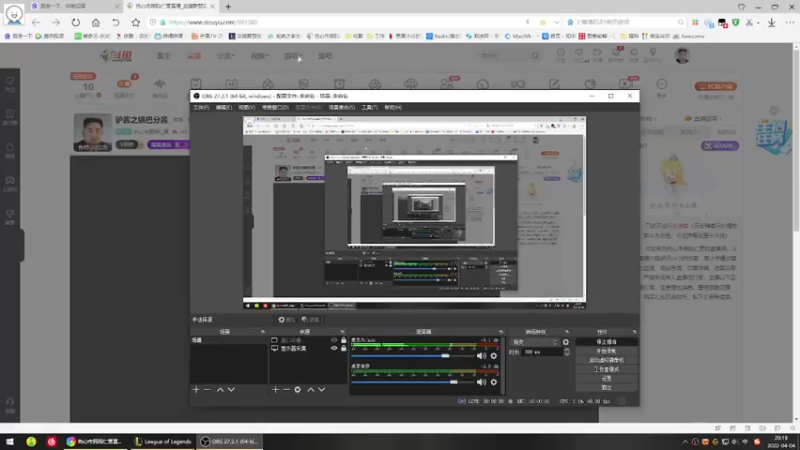Open Windows Start menu
The width and height of the screenshot is (800, 450).
click(x=10, y=441)
